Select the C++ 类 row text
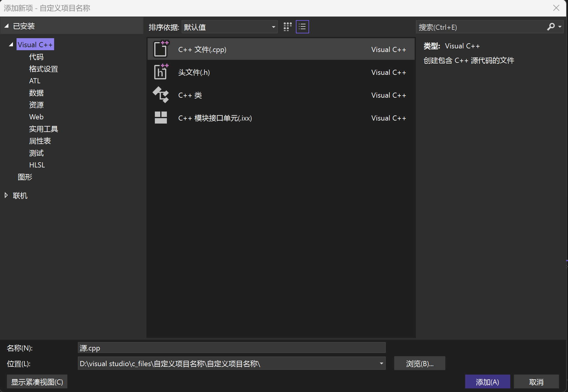Screen dimensions: 568x392 pyautogui.click(x=190, y=95)
